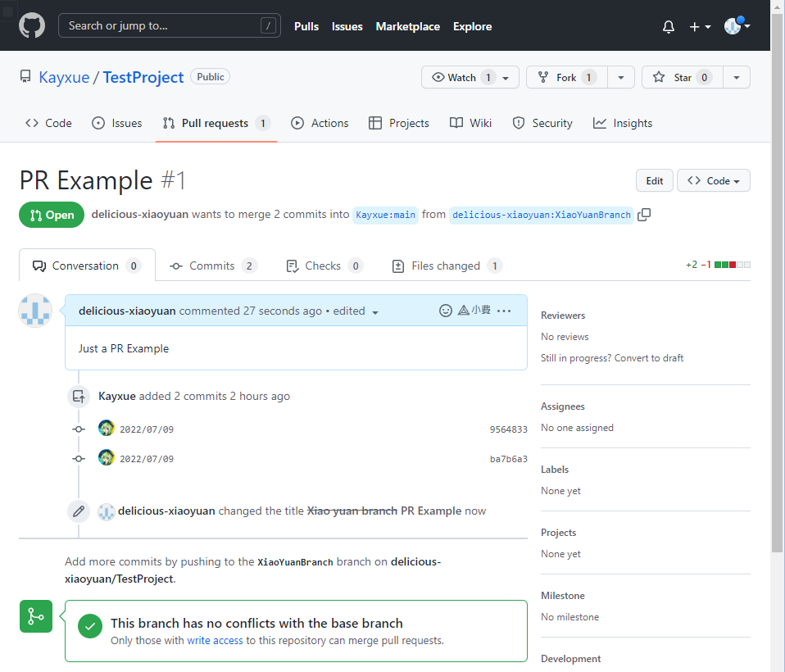Click the green merge status icon
Viewport: 785px width, 672px height.
click(35, 616)
